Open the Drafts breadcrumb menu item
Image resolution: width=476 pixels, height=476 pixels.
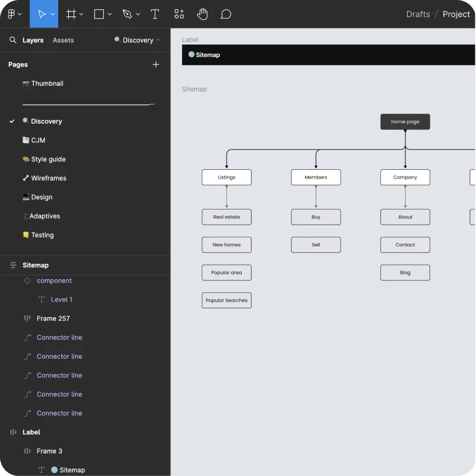418,14
